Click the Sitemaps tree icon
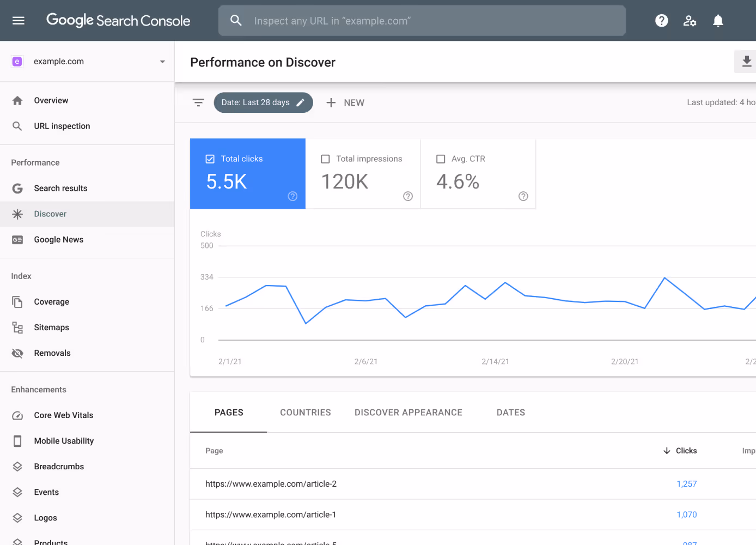The image size is (756, 545). tap(17, 328)
